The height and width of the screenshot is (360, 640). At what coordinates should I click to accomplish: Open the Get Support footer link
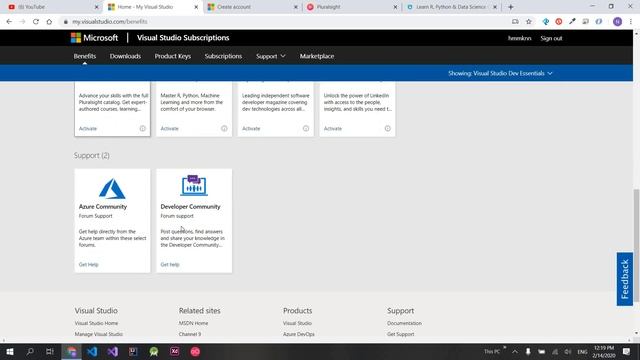click(401, 334)
